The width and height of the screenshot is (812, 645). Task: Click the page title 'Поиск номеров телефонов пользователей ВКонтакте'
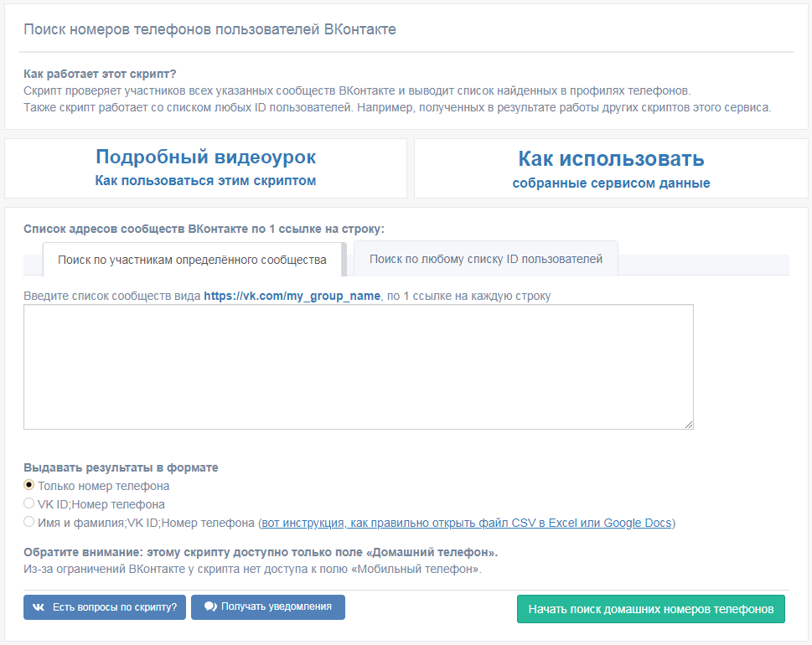[x=209, y=29]
